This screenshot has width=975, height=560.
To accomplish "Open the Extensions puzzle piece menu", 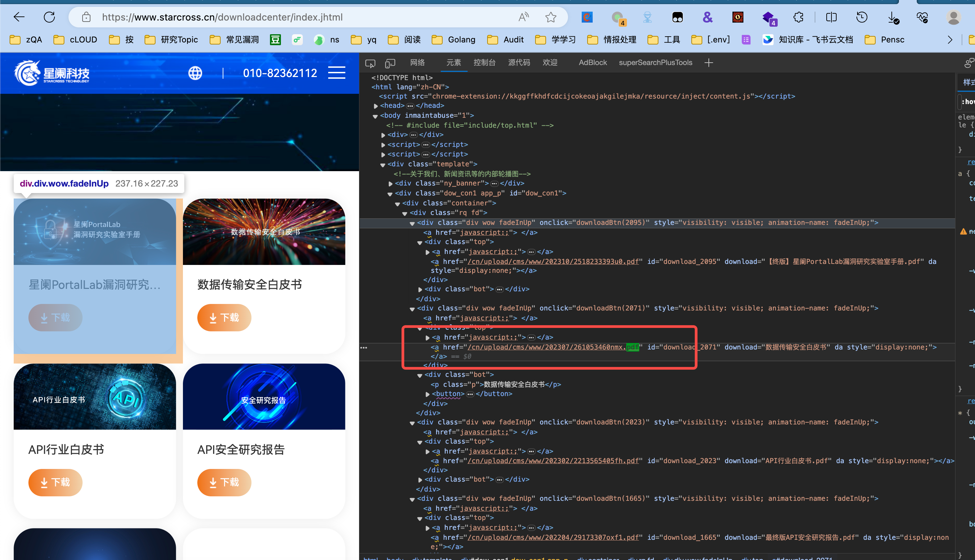I will pos(798,17).
